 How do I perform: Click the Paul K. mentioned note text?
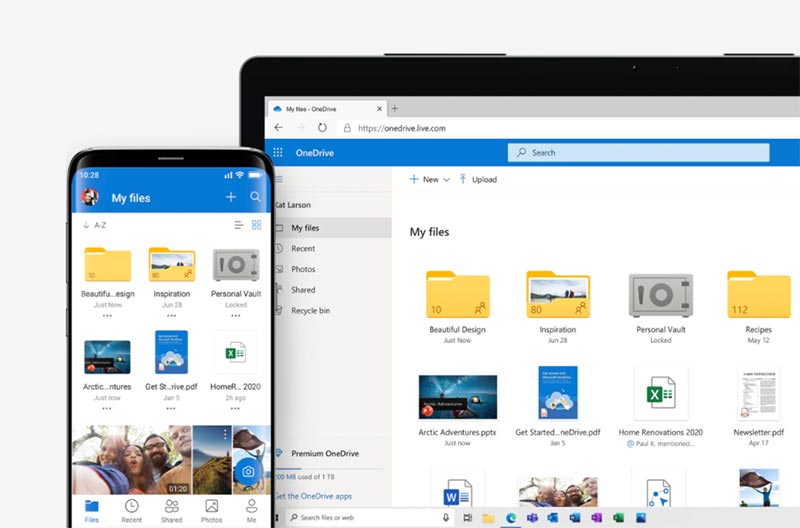coord(660,443)
